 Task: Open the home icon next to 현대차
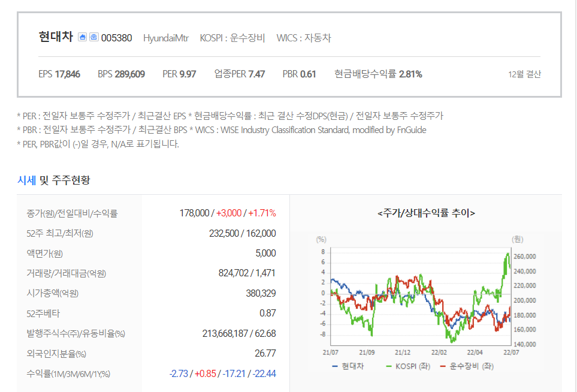pyautogui.click(x=83, y=37)
